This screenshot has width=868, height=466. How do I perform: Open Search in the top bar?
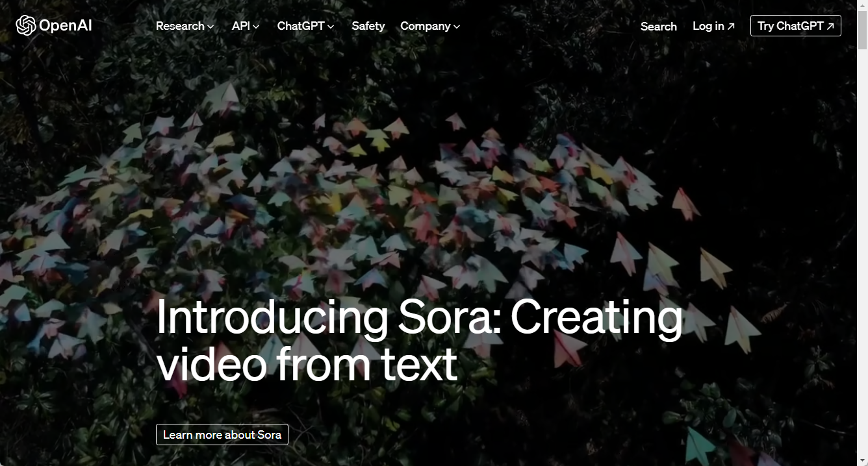659,27
